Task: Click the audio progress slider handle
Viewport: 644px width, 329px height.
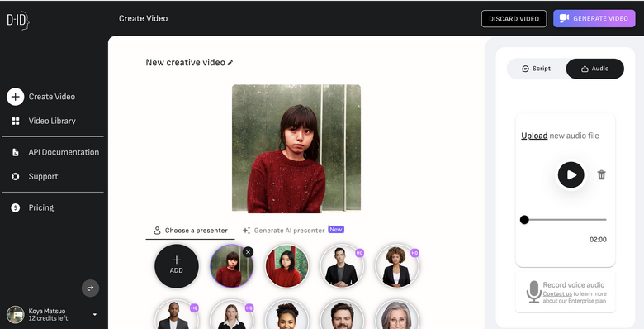Action: click(x=524, y=220)
